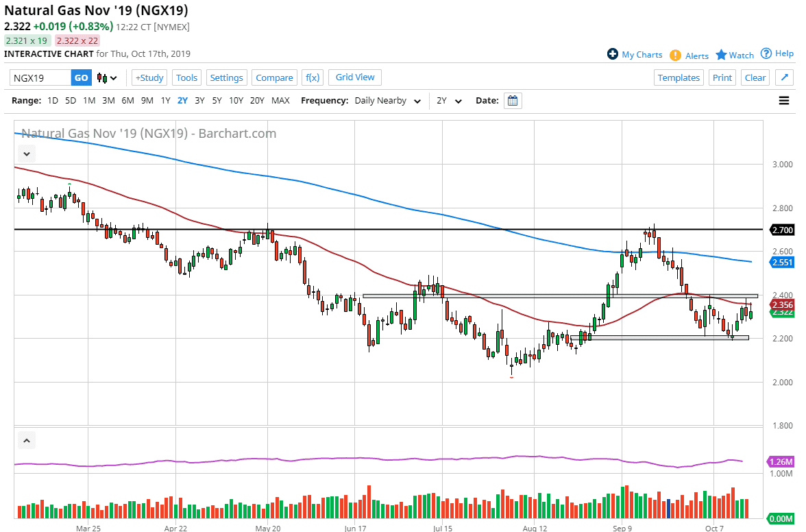This screenshot has width=806, height=532.
Task: Select the MAX range option
Action: click(x=280, y=101)
